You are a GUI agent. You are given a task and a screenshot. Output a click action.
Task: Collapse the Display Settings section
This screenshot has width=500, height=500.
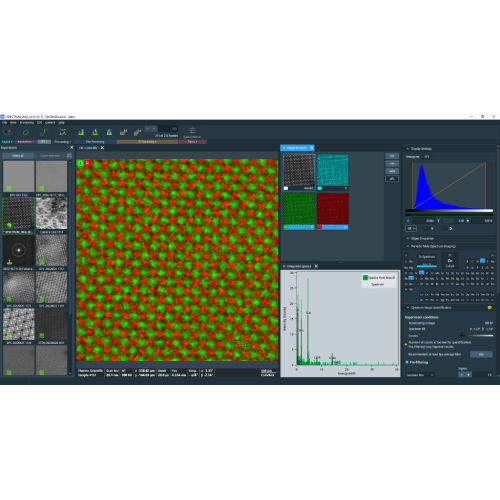click(408, 149)
